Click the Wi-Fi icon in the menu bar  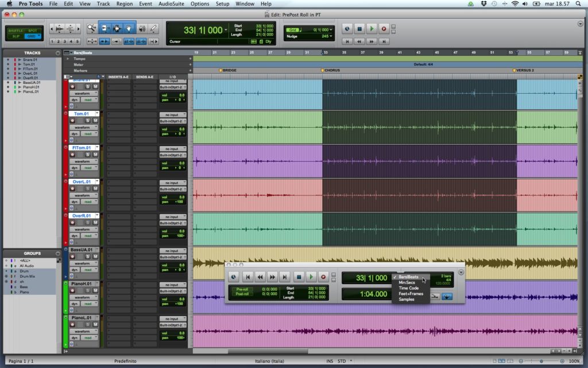[x=515, y=4]
